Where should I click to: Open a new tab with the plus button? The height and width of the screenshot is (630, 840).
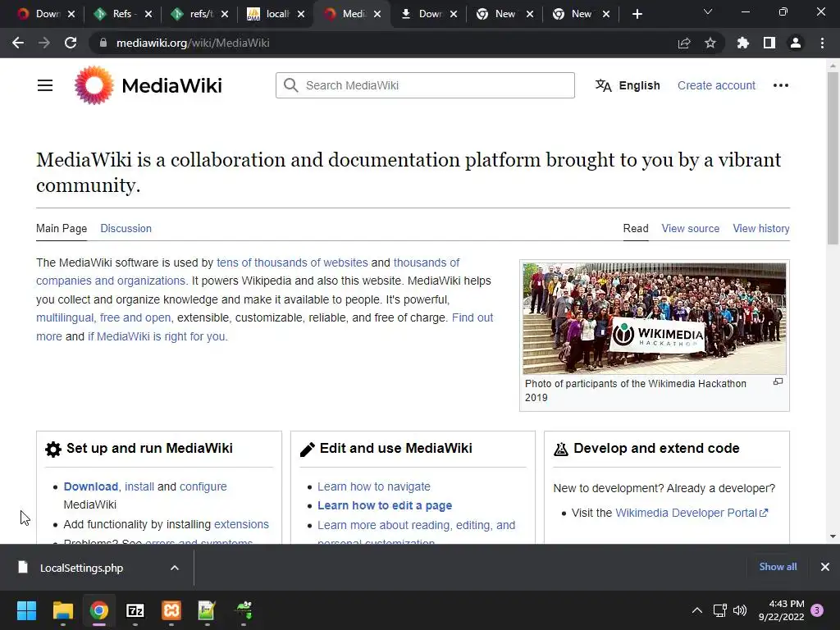click(x=637, y=14)
